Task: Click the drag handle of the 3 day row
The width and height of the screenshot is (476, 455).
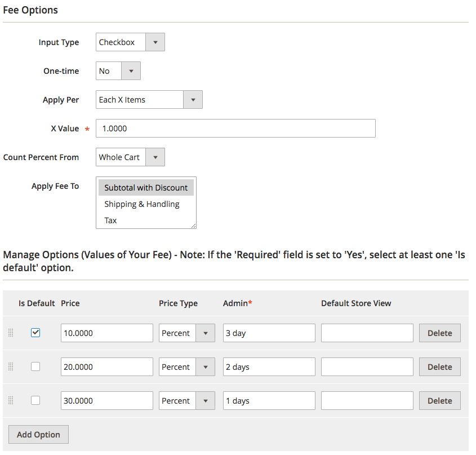Action: pyautogui.click(x=11, y=333)
